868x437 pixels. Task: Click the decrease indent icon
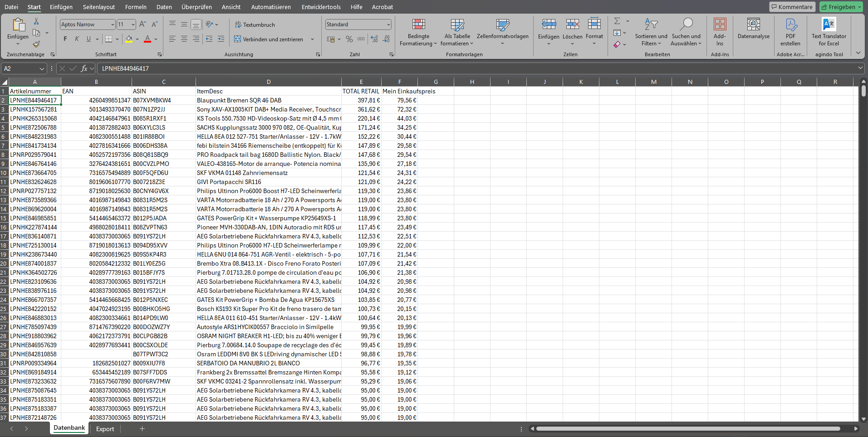pos(209,39)
